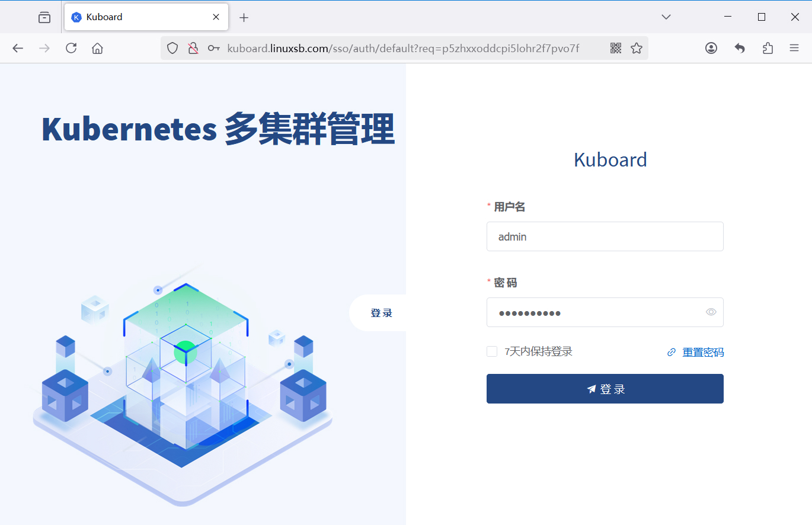Viewport: 812px width, 525px height.
Task: Go to the browser home page
Action: point(97,48)
